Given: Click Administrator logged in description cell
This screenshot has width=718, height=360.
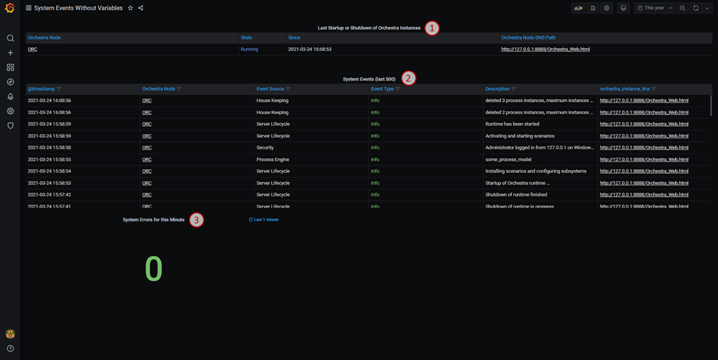Looking at the screenshot, I should [539, 147].
